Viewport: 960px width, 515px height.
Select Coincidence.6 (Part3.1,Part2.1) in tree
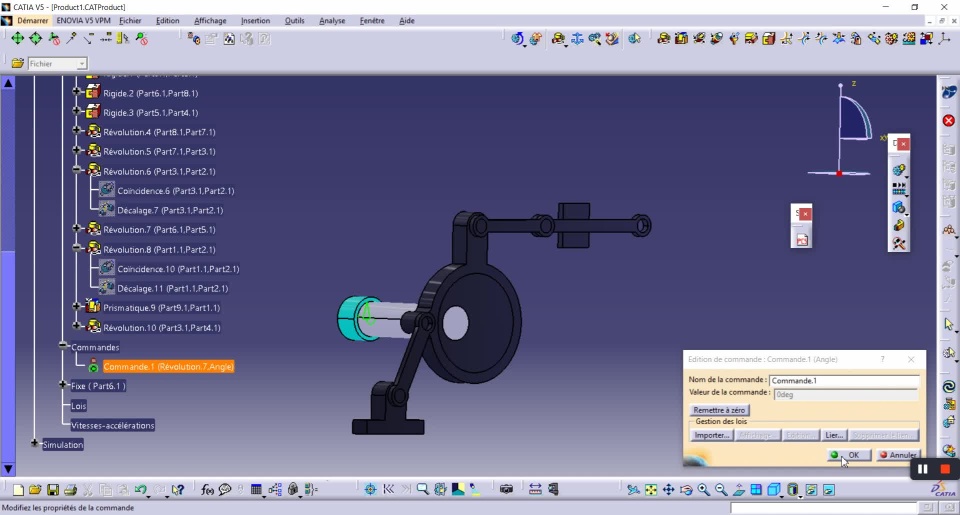click(176, 190)
